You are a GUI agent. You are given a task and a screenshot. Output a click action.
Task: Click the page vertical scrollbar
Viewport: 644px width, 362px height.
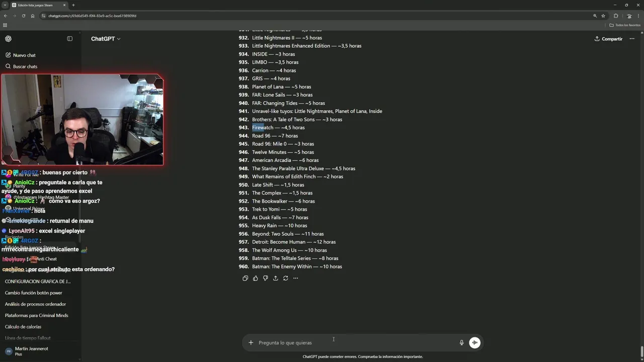pos(641,350)
